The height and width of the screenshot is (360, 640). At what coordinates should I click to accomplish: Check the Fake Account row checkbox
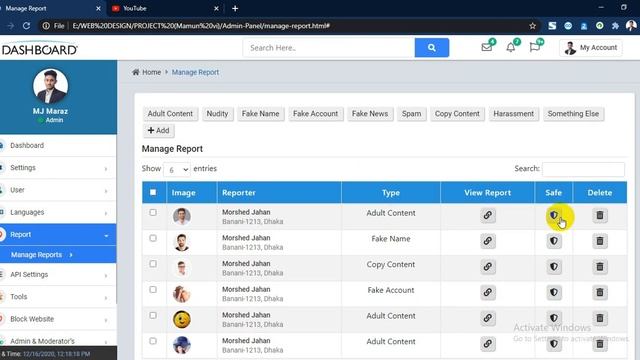click(153, 289)
